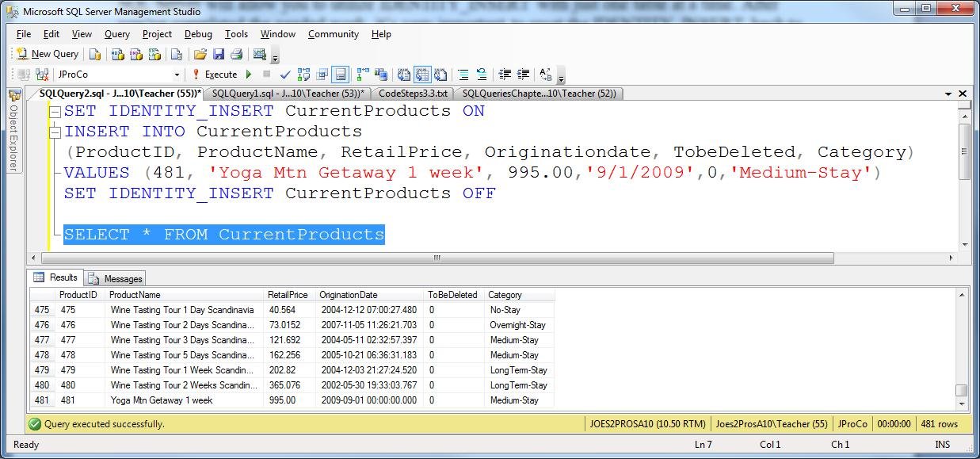The height and width of the screenshot is (459, 980).
Task: Click the editor horizontal scroll right arrow
Action: point(951,258)
